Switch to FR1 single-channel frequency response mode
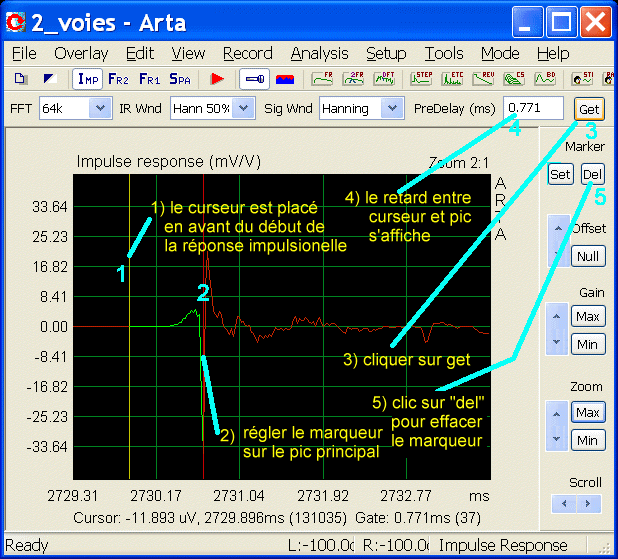 click(x=149, y=79)
